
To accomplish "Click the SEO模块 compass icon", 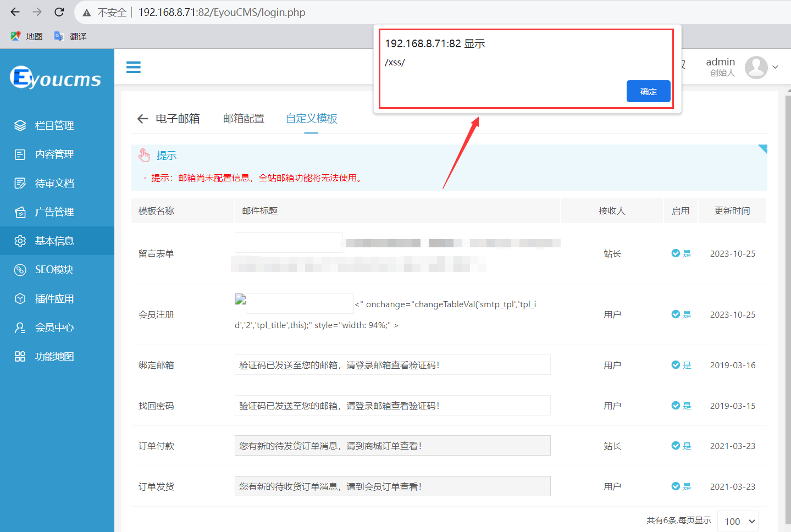I will [20, 270].
